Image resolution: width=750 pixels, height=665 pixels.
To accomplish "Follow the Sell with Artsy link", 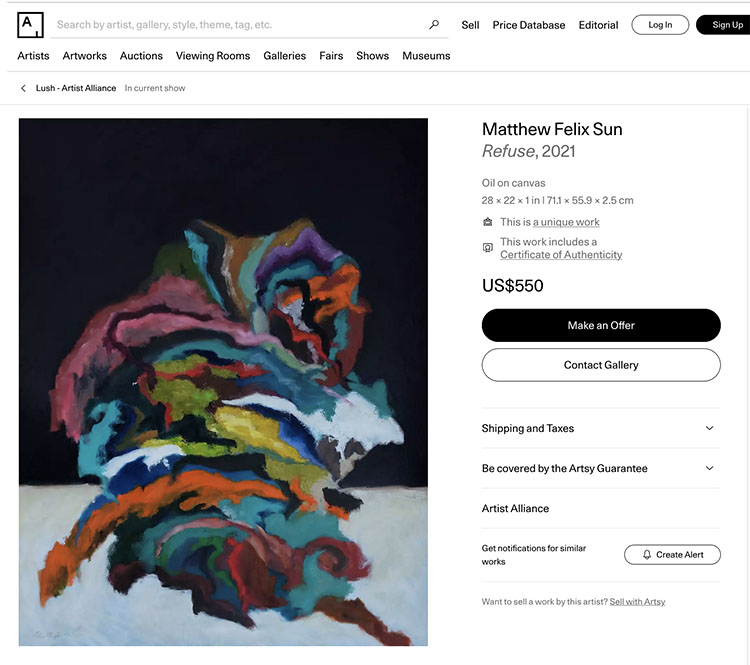I will coord(637,602).
